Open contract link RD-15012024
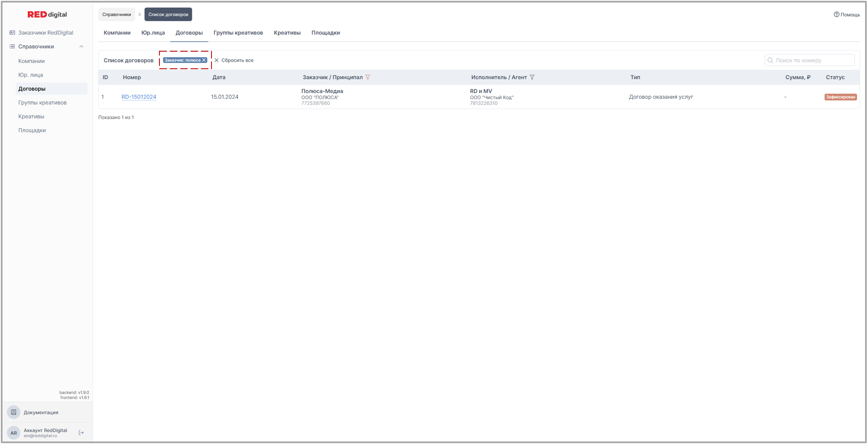Image resolution: width=868 pixels, height=444 pixels. click(x=139, y=97)
